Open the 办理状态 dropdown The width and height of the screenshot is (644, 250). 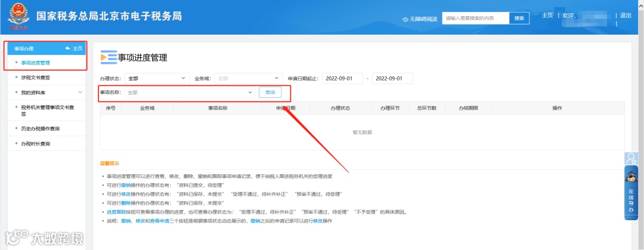tap(157, 78)
